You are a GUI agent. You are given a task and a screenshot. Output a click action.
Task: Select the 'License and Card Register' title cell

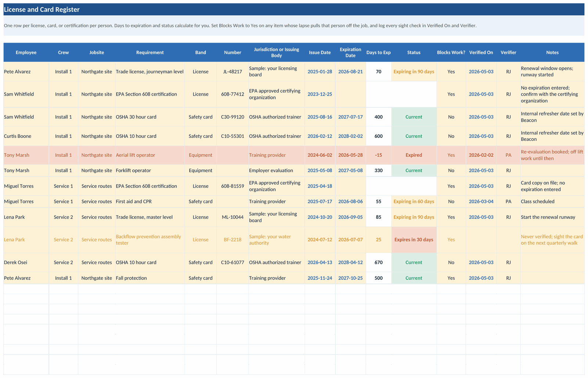point(294,10)
